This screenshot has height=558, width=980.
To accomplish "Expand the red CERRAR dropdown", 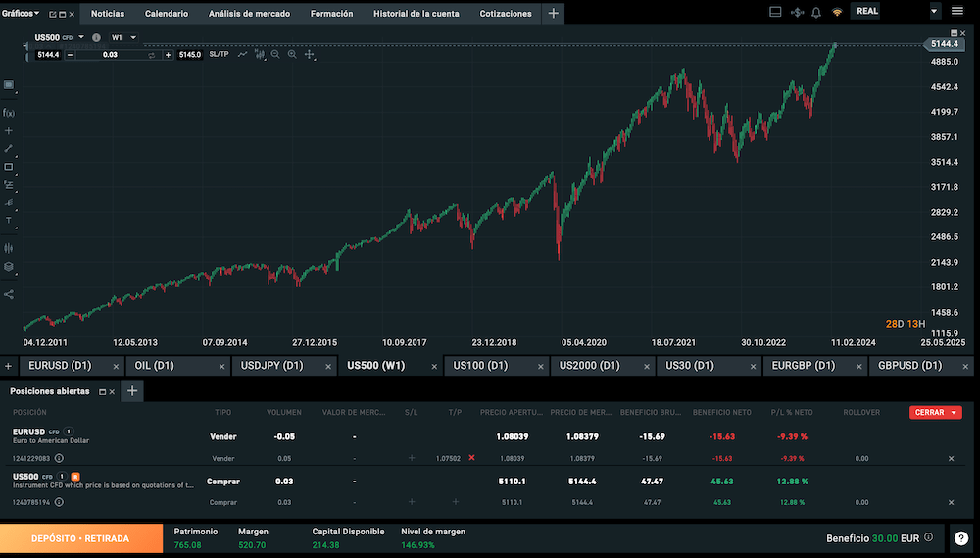I will click(955, 413).
